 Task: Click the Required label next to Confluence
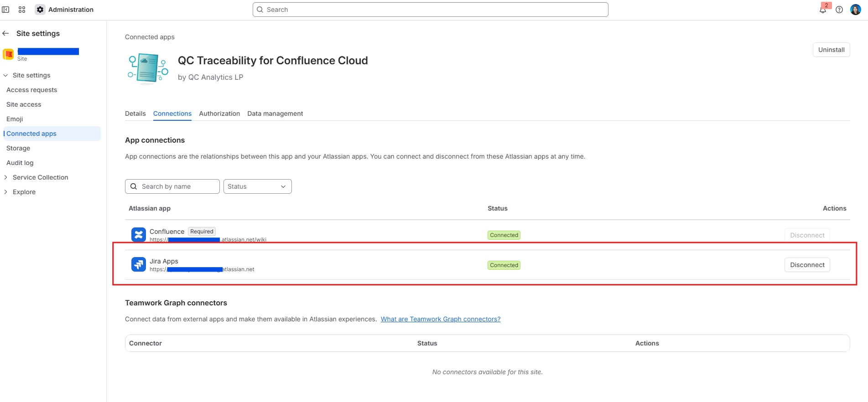(202, 232)
